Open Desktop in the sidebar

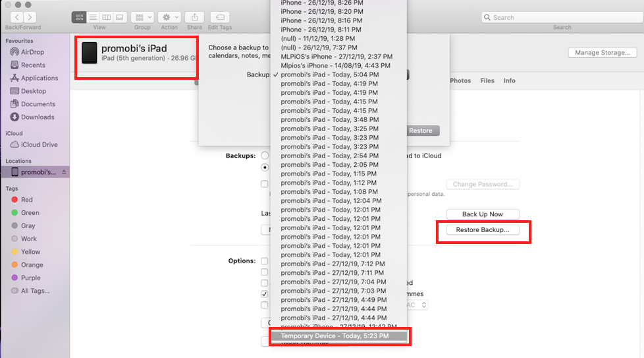34,91
